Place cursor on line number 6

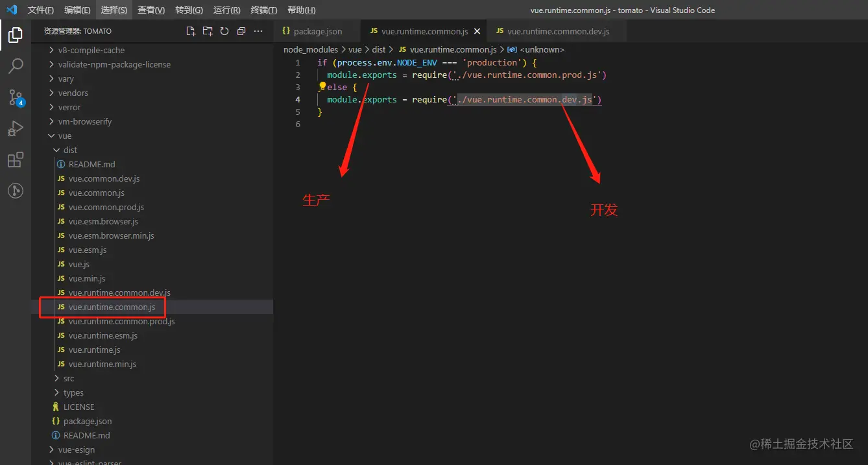coord(298,124)
